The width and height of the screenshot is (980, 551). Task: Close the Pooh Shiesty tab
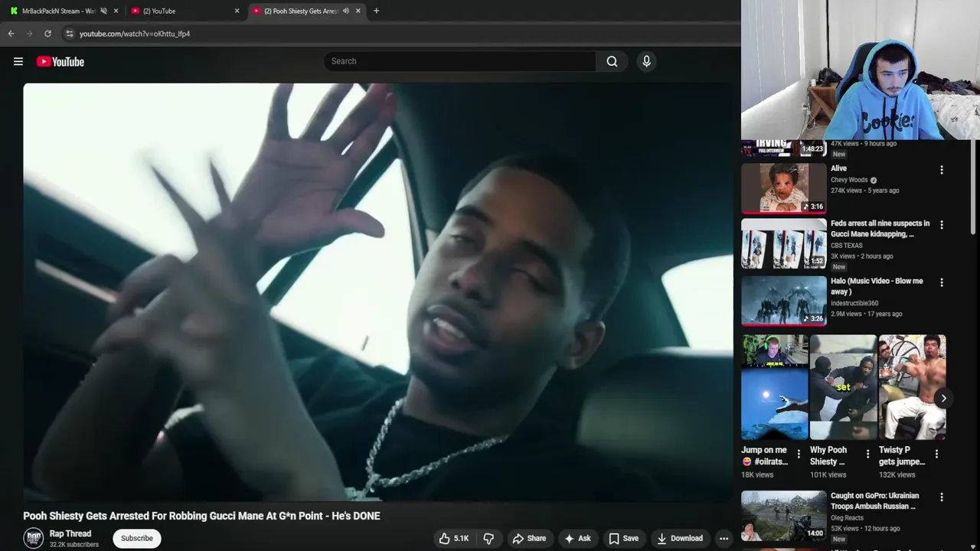358,11
